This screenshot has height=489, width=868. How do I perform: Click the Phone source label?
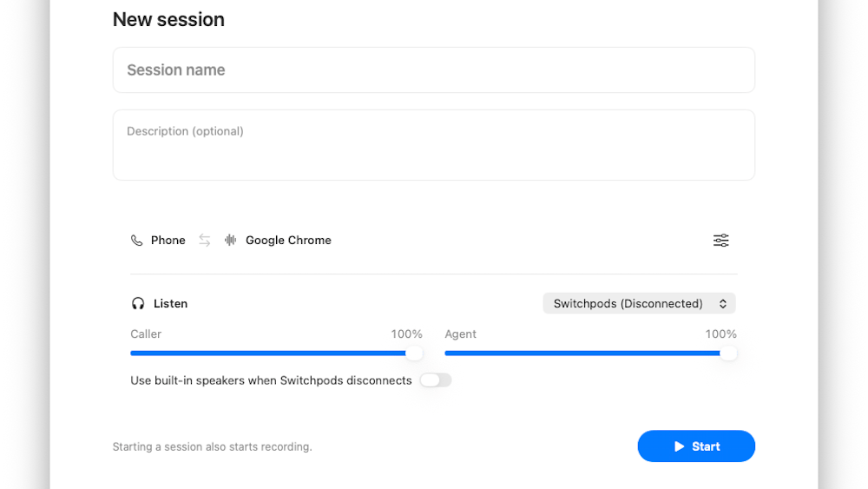click(x=168, y=241)
